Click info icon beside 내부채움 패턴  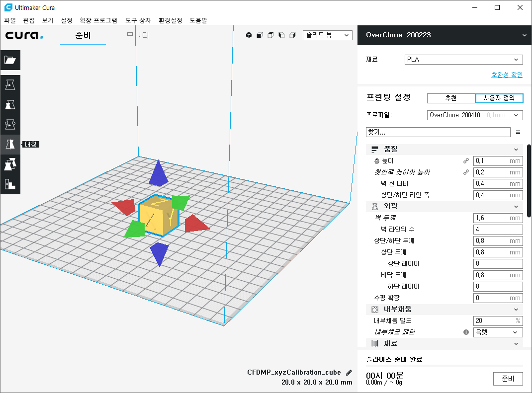tap(466, 332)
